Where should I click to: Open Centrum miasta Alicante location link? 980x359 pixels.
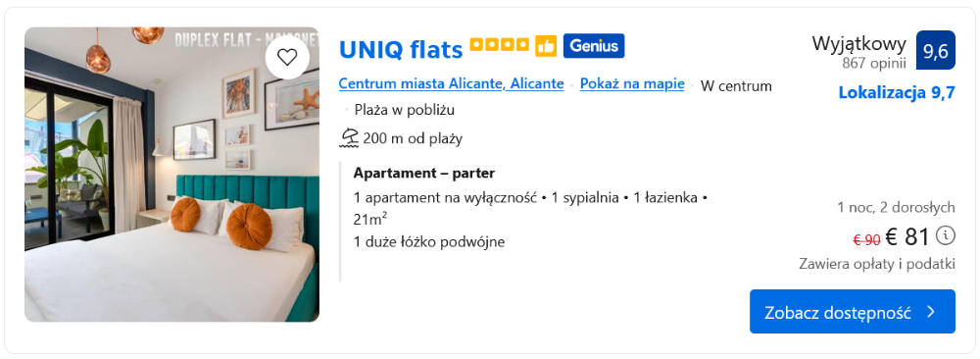coord(451,83)
